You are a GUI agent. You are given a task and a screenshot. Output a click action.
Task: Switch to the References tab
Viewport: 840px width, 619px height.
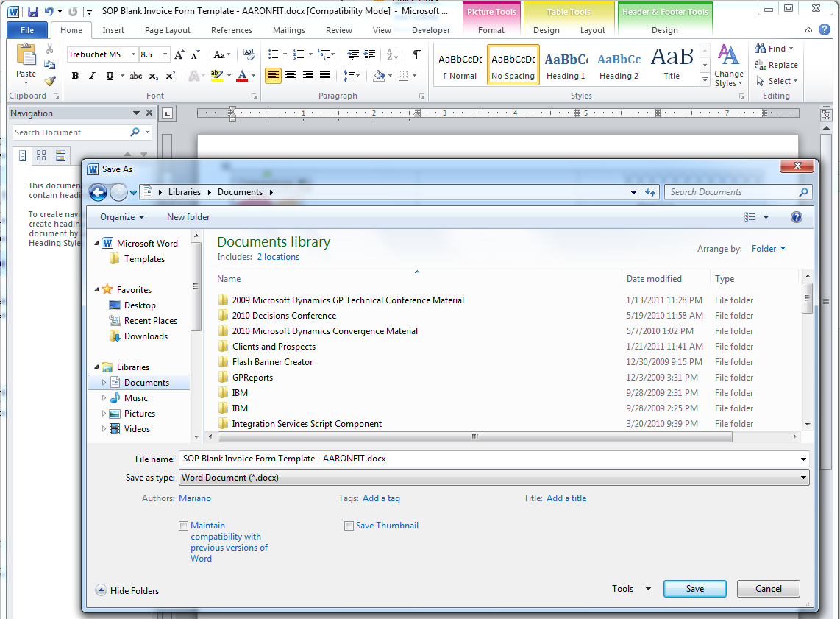[x=232, y=30]
